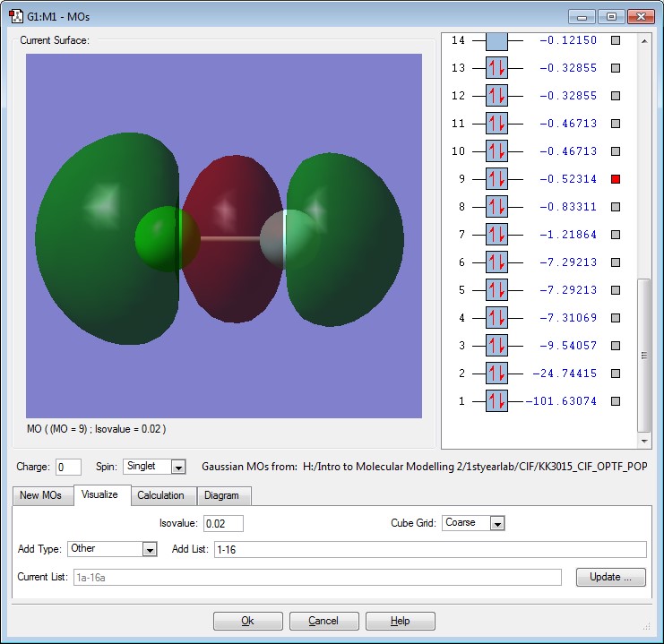Click the electron-pair box for orbital 7
The height and width of the screenshot is (644, 664).
496,235
